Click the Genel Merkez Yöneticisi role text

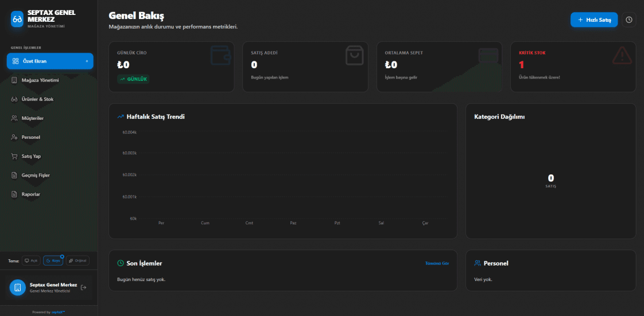click(50, 291)
